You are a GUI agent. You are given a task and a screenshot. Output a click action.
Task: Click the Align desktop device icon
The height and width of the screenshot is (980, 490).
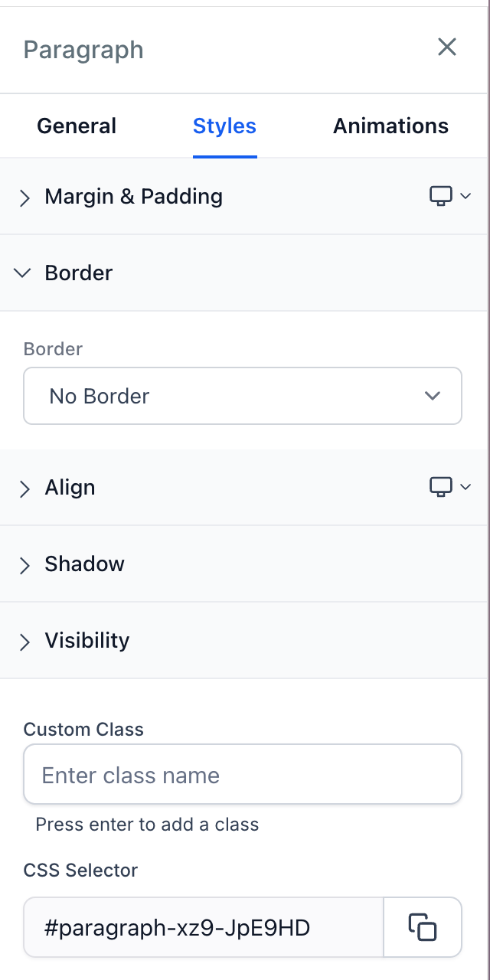click(440, 487)
